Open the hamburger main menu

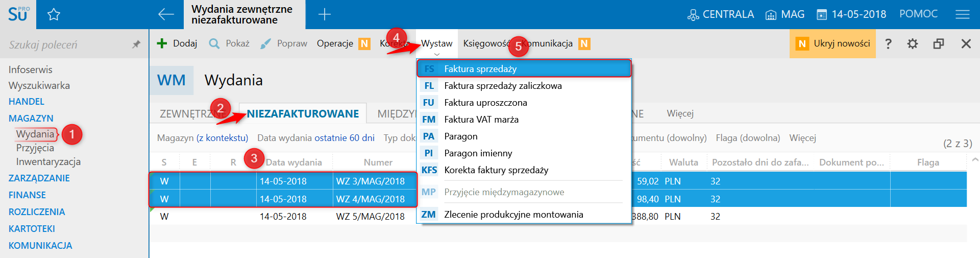click(x=963, y=14)
